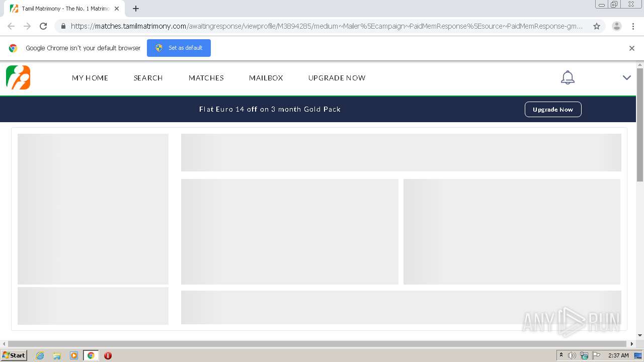
Task: Click the horizontal scrollbar
Action: pos(318,344)
